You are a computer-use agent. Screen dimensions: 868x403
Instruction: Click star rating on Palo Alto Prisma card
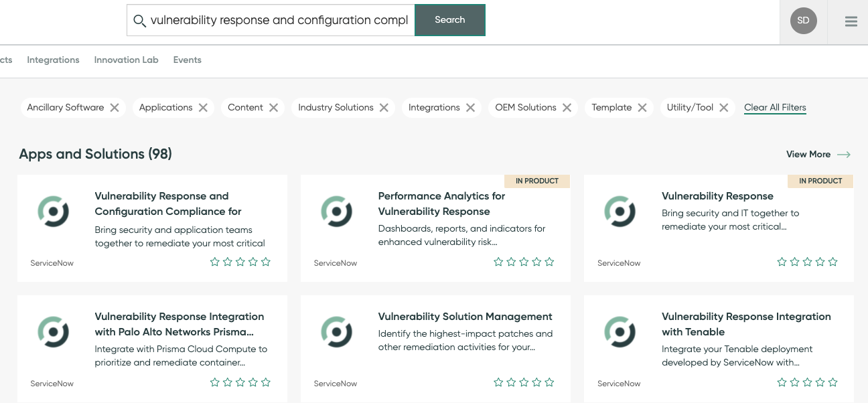coord(240,382)
